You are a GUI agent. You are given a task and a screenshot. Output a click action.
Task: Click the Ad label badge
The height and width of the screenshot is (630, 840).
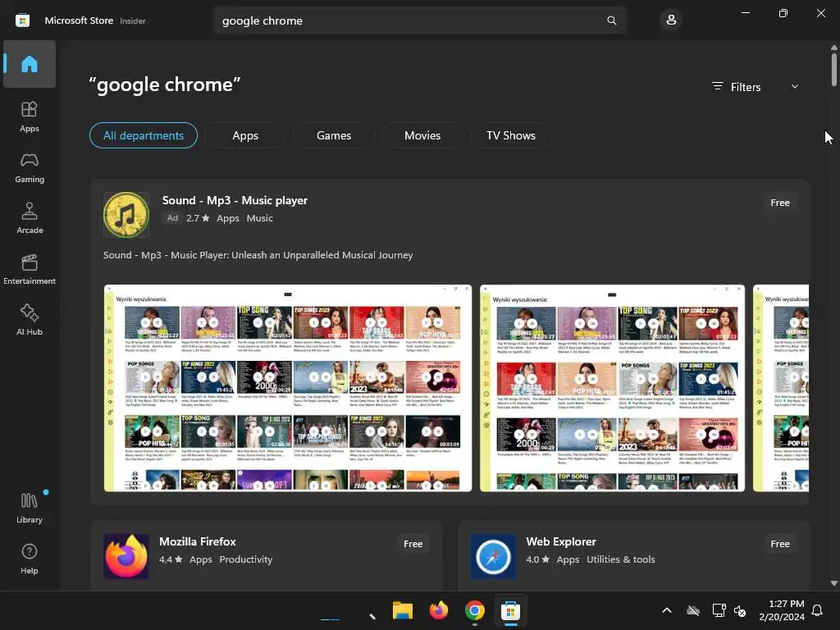pyautogui.click(x=172, y=218)
